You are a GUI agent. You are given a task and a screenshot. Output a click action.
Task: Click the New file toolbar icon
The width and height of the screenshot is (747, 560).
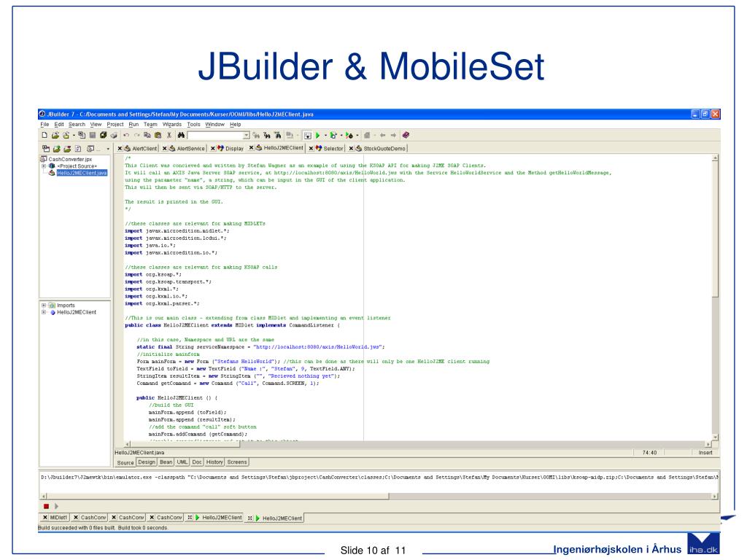point(44,135)
